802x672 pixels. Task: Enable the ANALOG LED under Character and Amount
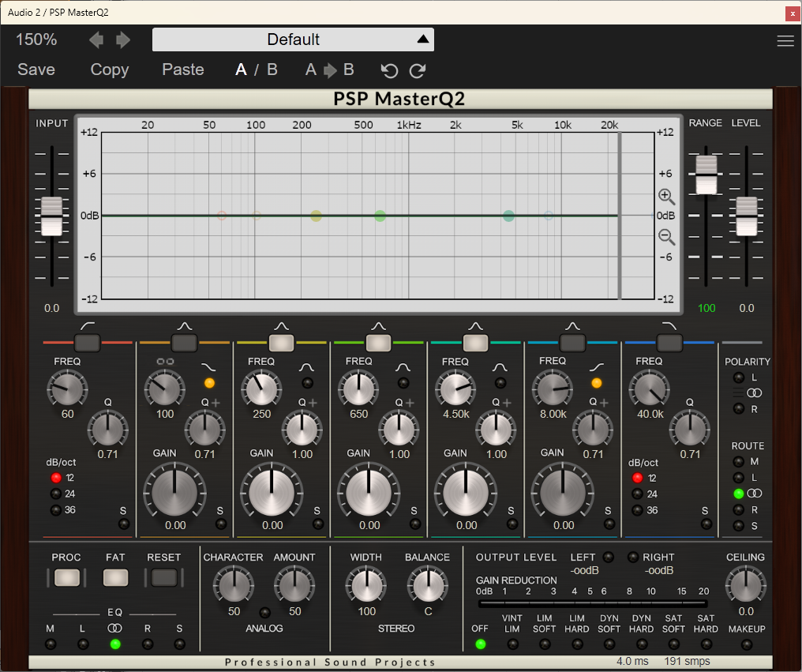265,613
